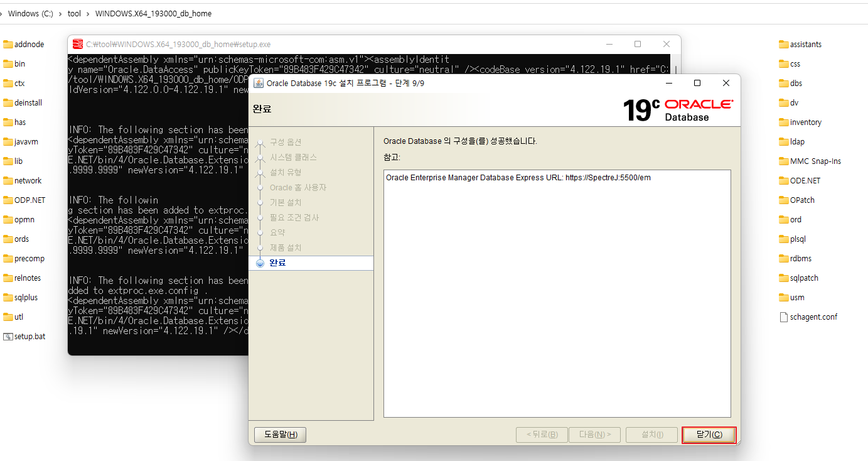Select the sqlplus folder icon
The height and width of the screenshot is (461, 868).
pos(8,298)
